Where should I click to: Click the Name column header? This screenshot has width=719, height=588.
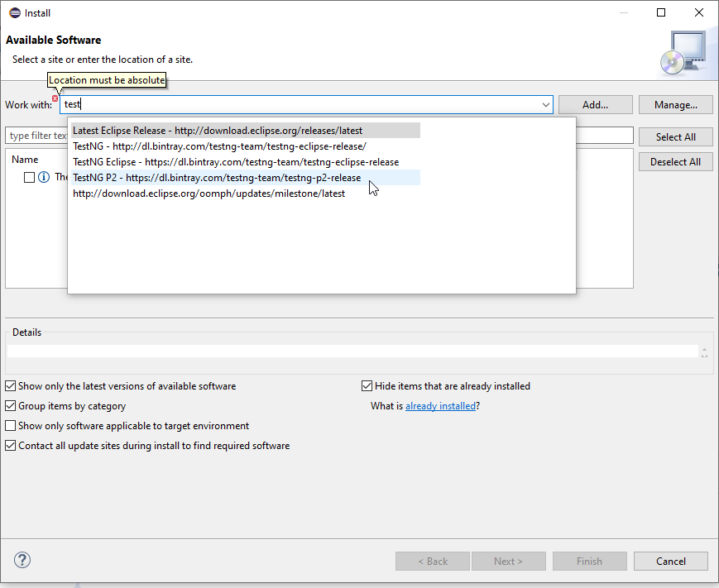tap(25, 160)
